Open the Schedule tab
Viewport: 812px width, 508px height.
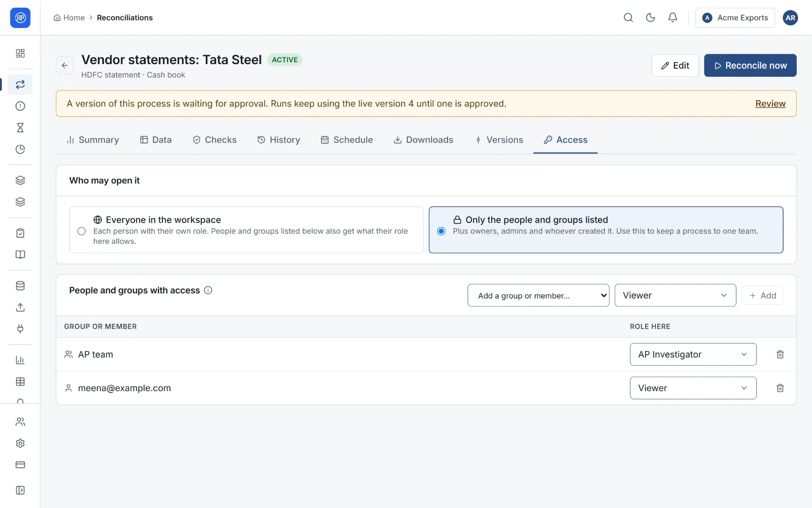point(347,140)
